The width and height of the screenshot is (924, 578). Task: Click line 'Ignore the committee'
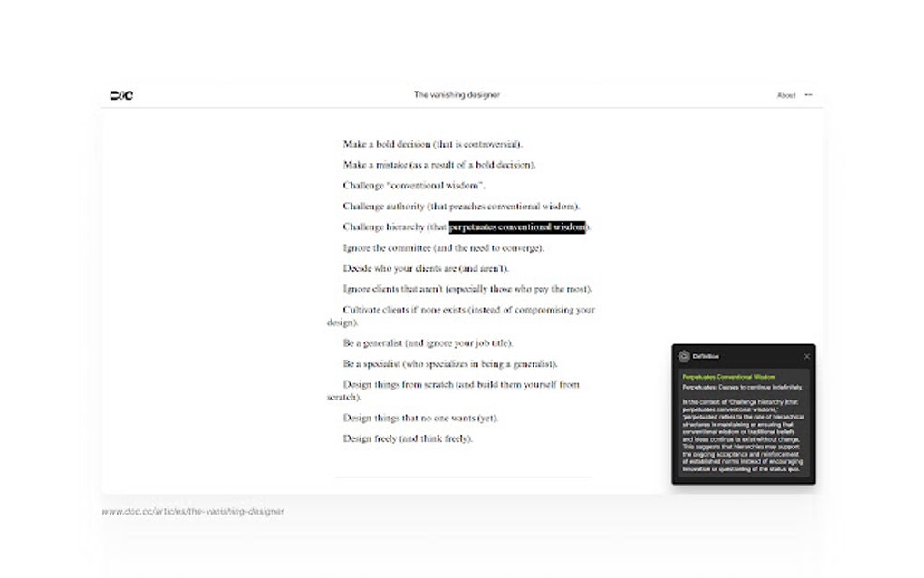pyautogui.click(x=444, y=248)
